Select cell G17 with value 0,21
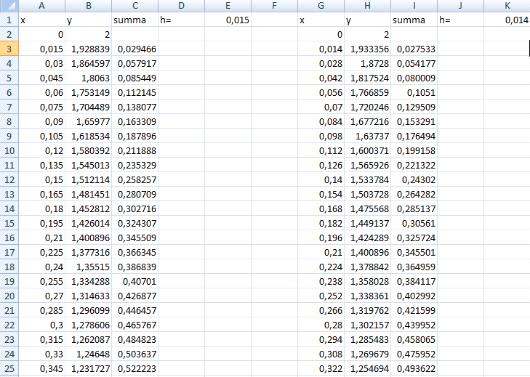The height and width of the screenshot is (377, 530). pos(321,253)
